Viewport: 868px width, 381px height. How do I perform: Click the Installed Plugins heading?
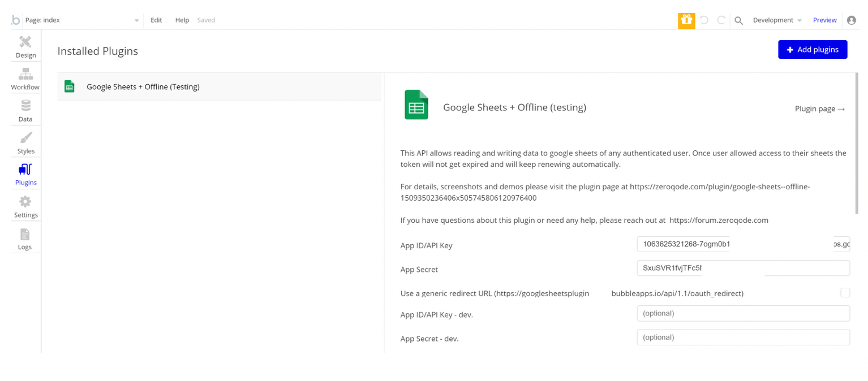tap(98, 51)
